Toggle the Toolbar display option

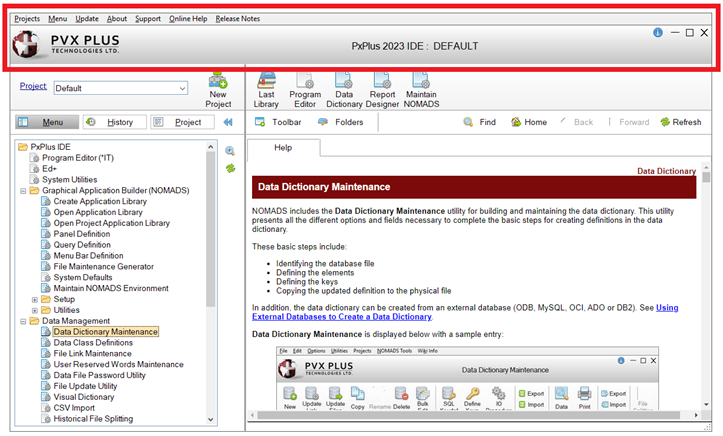278,122
